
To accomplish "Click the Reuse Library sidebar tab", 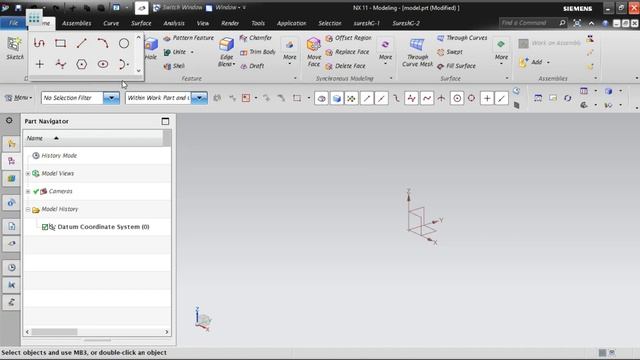I will click(x=11, y=179).
